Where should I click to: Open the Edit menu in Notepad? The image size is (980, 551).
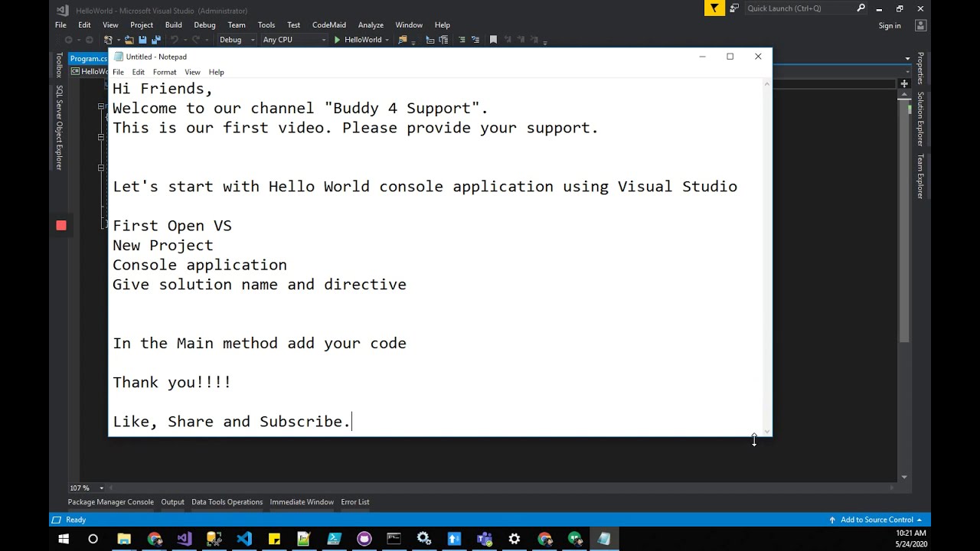click(138, 72)
